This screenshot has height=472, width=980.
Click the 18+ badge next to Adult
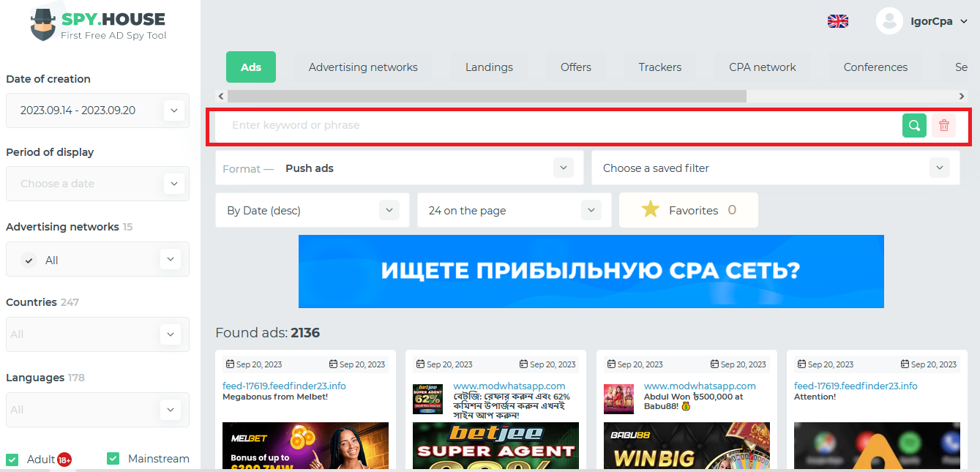[x=64, y=460]
